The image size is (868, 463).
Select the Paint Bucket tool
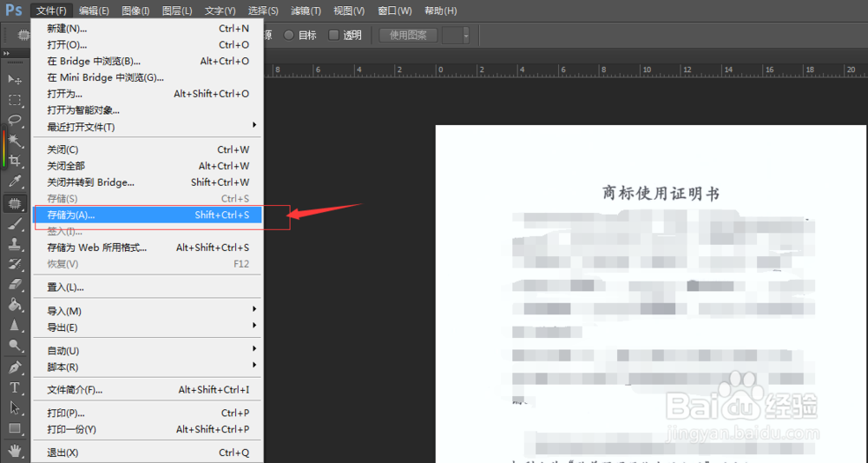click(x=15, y=305)
